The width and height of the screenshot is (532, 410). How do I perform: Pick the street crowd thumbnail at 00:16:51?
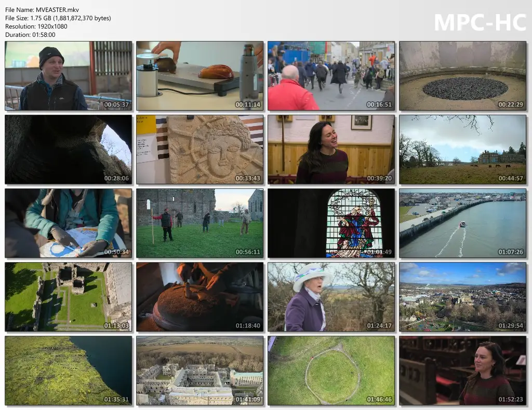pos(331,76)
